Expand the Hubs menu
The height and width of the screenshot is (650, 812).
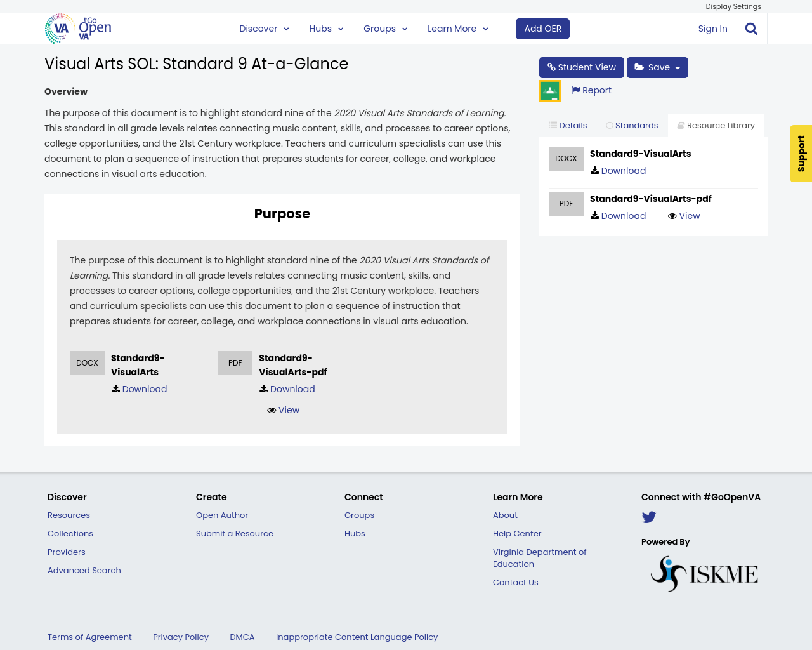pos(326,29)
